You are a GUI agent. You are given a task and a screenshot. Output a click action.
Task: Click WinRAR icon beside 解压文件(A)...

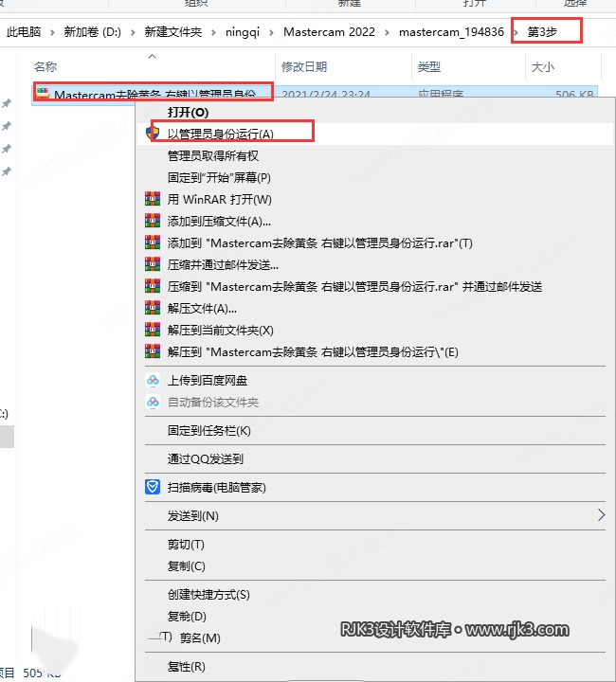[x=153, y=308]
